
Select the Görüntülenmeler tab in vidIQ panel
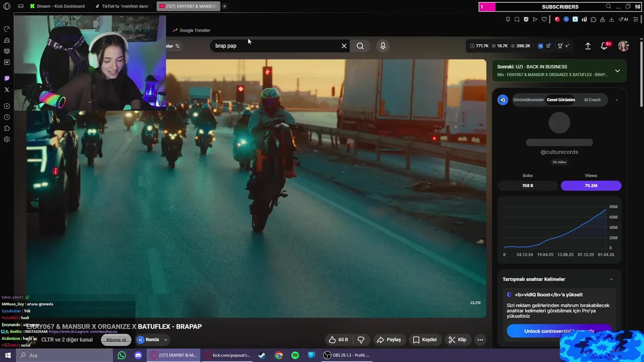528,100
